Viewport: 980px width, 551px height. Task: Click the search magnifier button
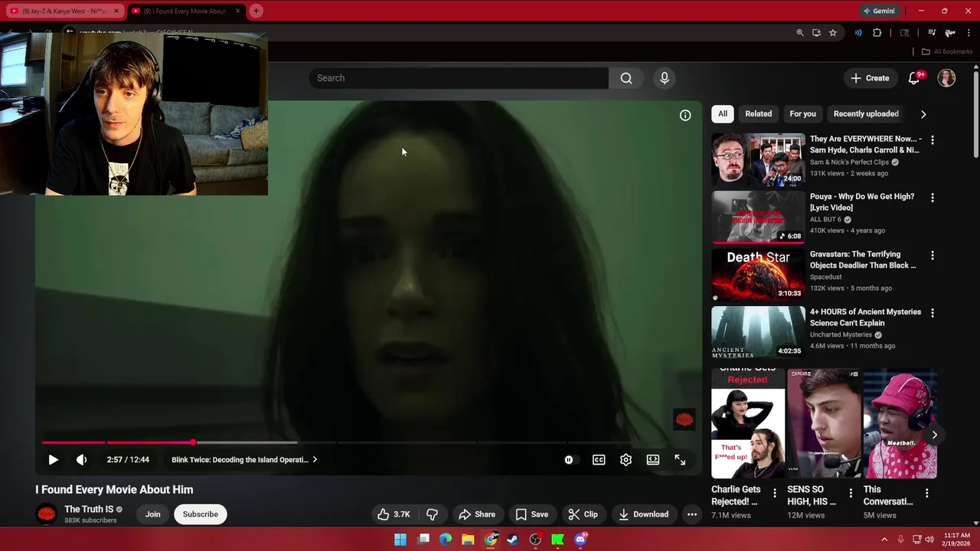pyautogui.click(x=626, y=78)
